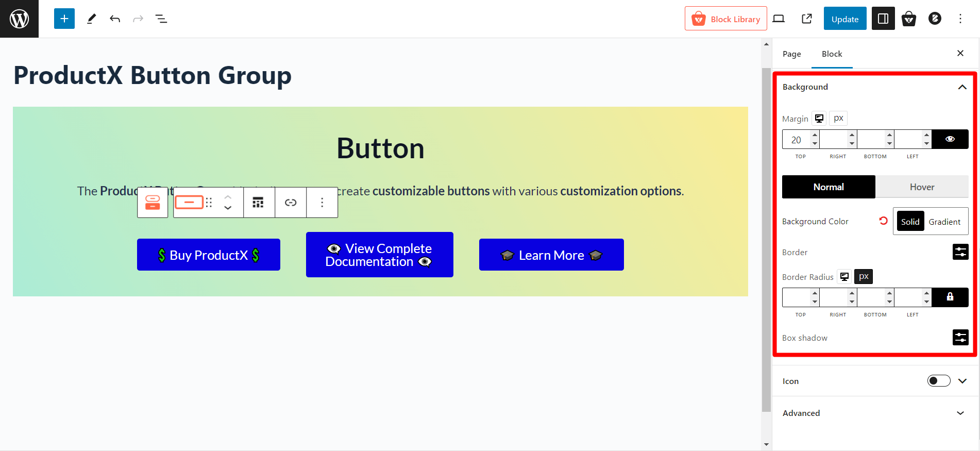Open the Box shadow settings icon
Viewport: 980px width, 451px height.
(x=961, y=338)
